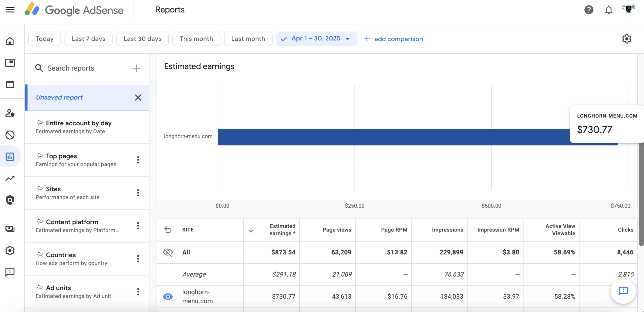Sort by Clicks column
Image resolution: width=644 pixels, height=312 pixels.
625,229
